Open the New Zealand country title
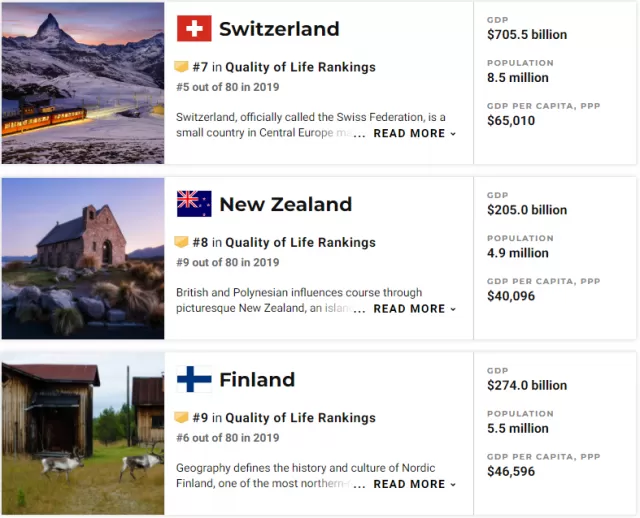This screenshot has width=640, height=518. click(x=286, y=204)
